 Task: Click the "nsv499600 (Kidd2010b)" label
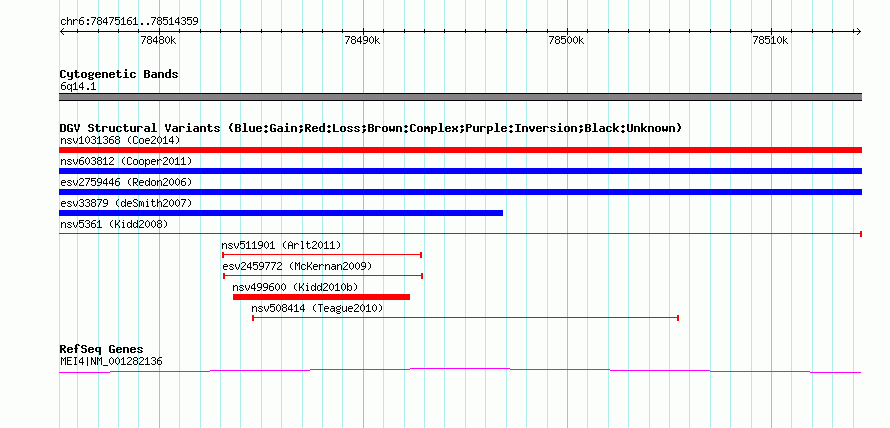(x=295, y=287)
